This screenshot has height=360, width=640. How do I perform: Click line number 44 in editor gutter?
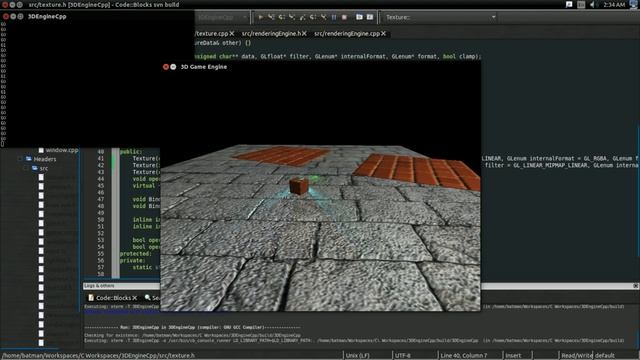100,179
